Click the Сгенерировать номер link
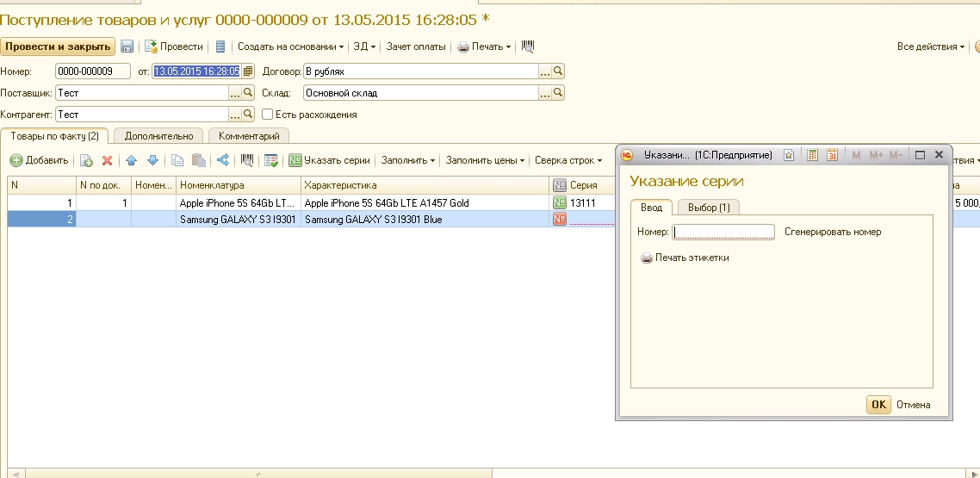This screenshot has width=980, height=478. (833, 232)
